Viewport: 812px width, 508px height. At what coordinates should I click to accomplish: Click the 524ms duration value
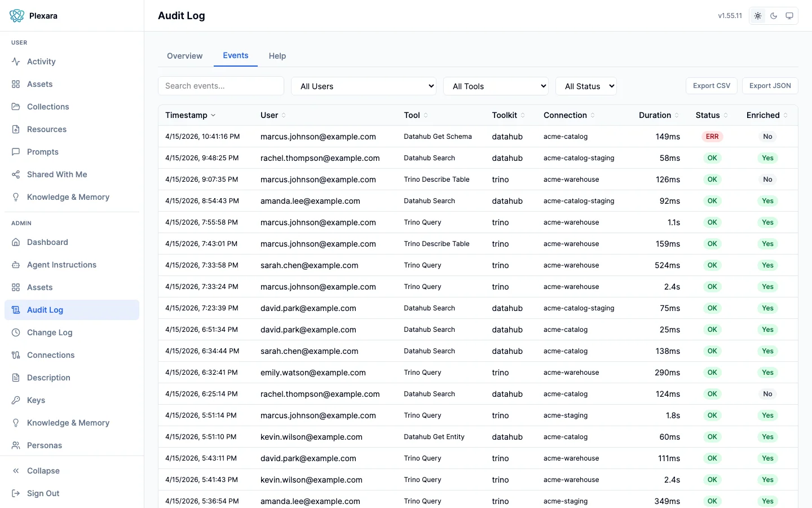pos(667,265)
